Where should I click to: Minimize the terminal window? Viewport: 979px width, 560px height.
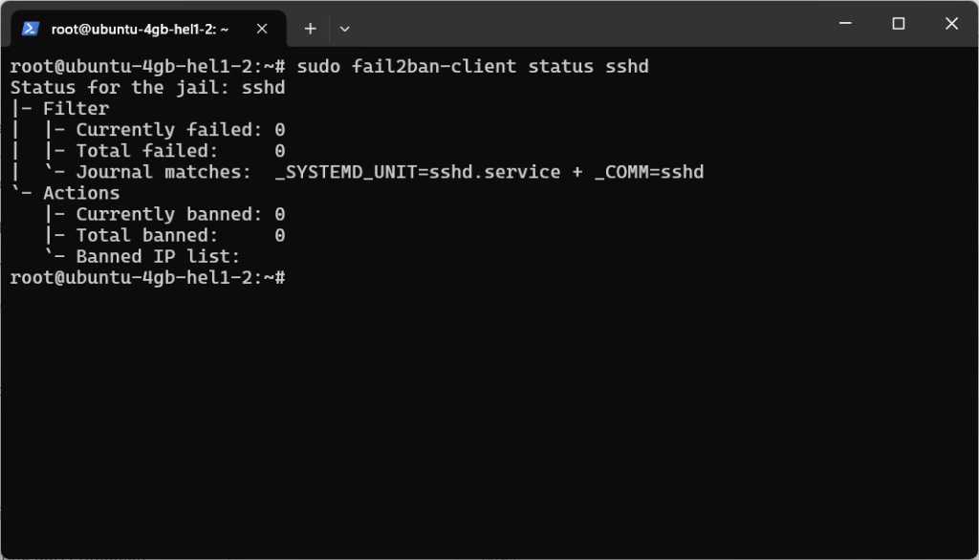pos(845,24)
